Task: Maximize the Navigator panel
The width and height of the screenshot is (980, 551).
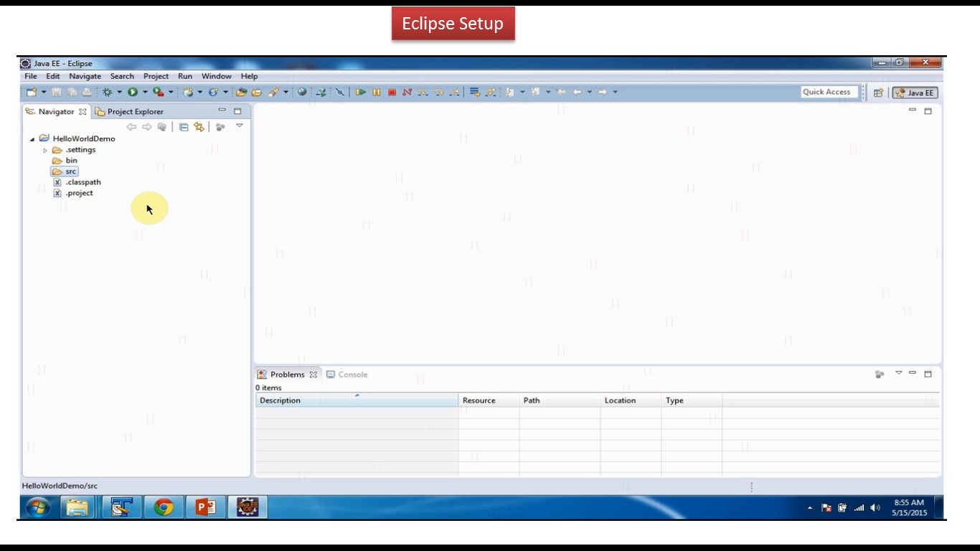Action: tap(237, 111)
